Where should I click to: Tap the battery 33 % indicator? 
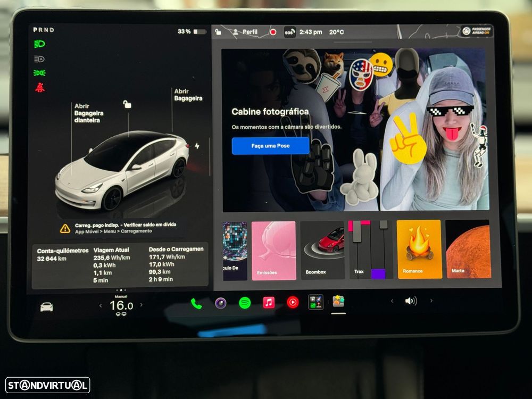192,31
